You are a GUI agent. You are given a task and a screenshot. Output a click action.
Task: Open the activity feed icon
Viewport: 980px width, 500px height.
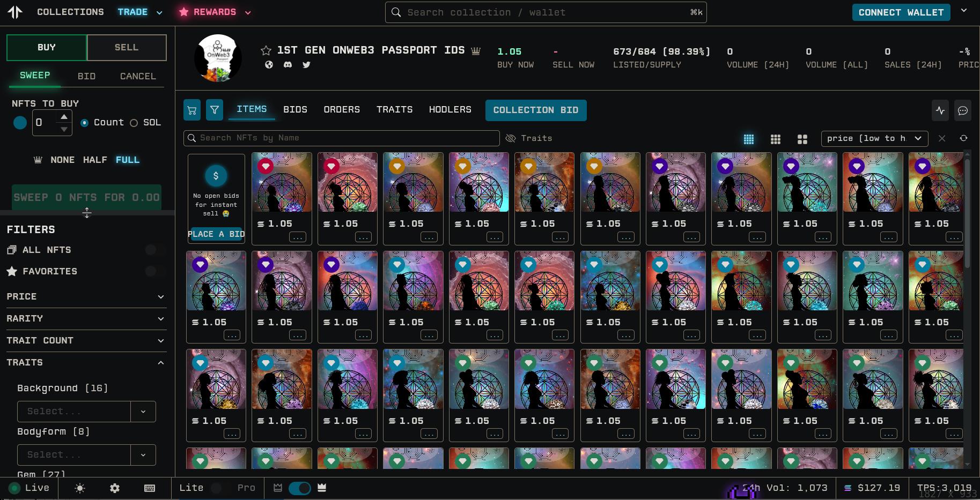coord(940,111)
